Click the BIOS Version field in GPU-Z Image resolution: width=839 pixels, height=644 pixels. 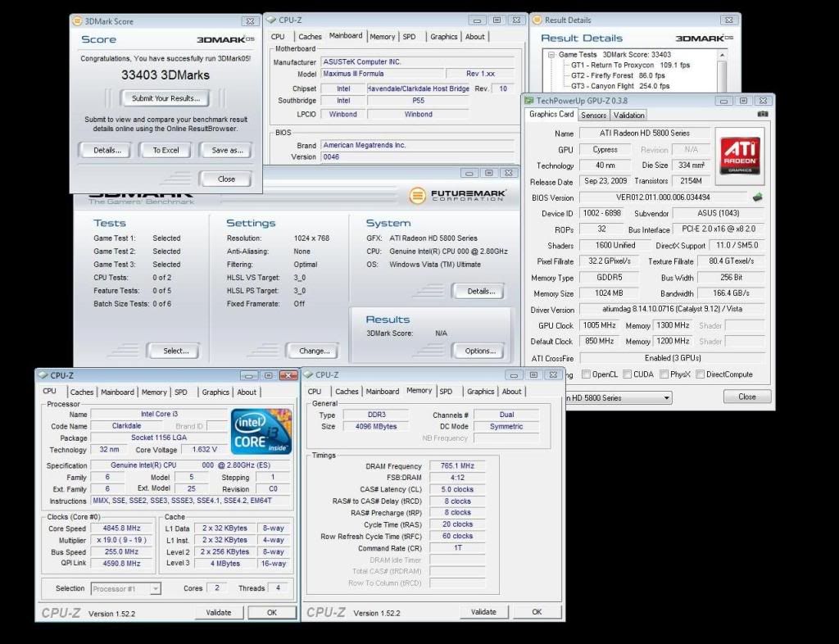pos(663,197)
